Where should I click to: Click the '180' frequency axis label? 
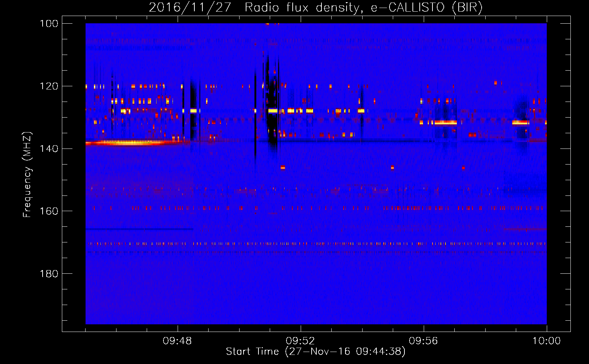pyautogui.click(x=49, y=274)
